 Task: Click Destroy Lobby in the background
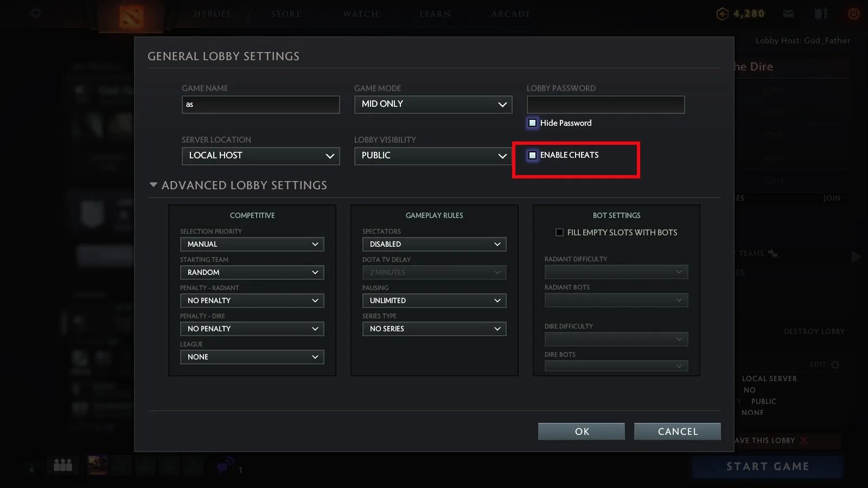click(814, 331)
